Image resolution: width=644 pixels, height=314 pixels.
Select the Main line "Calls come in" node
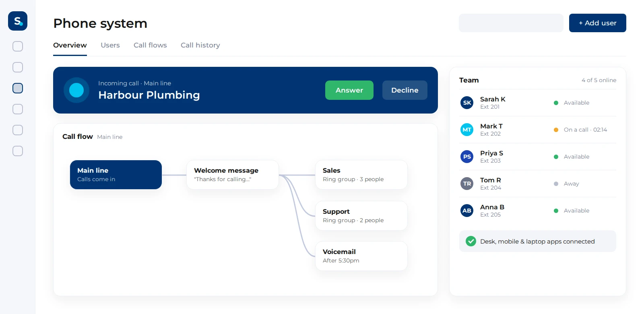[116, 175]
